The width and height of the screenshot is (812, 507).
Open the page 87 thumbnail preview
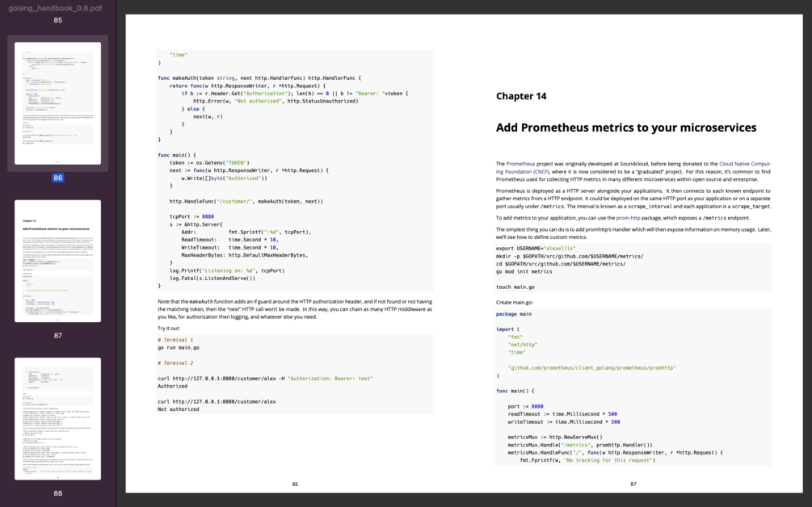tap(57, 261)
